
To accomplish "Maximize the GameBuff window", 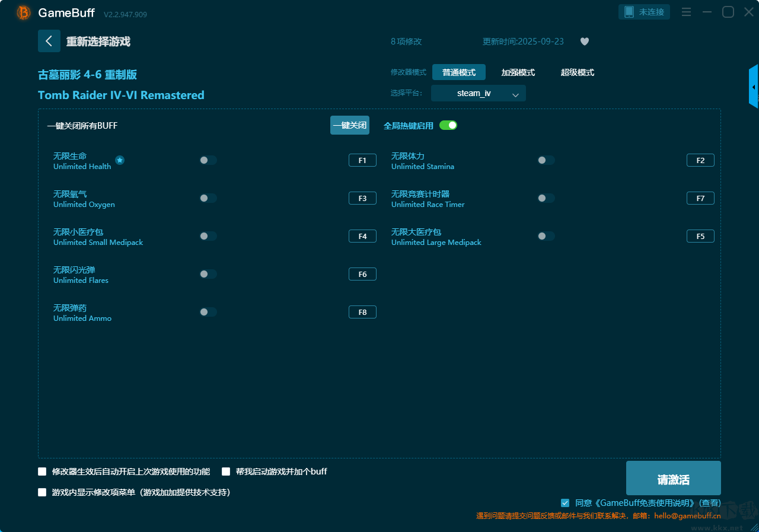I will pyautogui.click(x=728, y=12).
